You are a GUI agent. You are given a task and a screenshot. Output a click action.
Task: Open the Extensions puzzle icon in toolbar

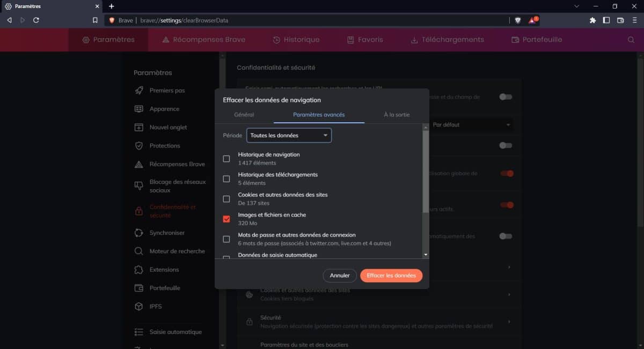592,20
